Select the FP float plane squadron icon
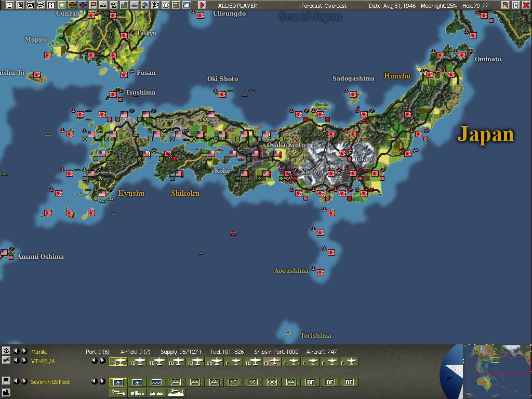This screenshot has width=532, height=399. [x=272, y=362]
